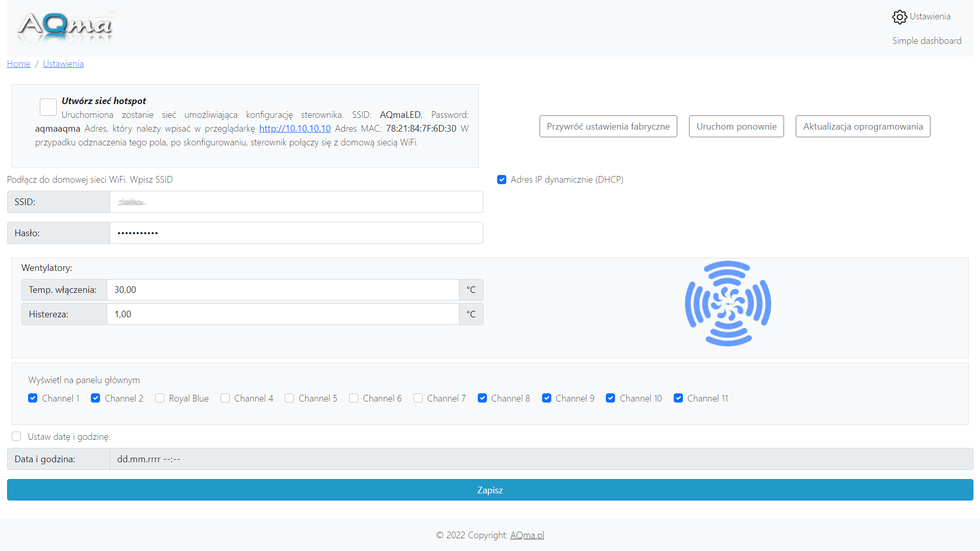Focus the Hasło password field

click(x=296, y=233)
